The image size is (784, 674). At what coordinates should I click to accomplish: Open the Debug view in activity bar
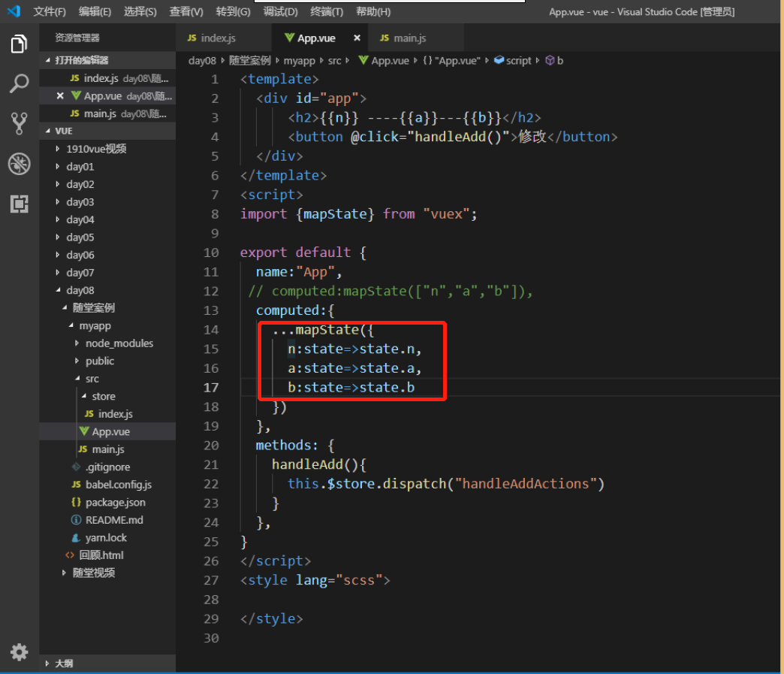[x=19, y=164]
